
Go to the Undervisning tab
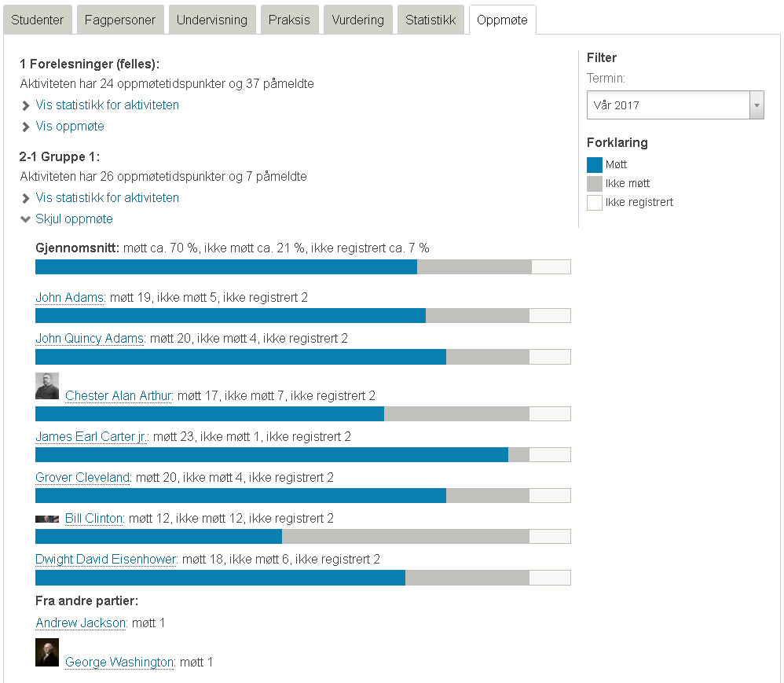pos(212,20)
